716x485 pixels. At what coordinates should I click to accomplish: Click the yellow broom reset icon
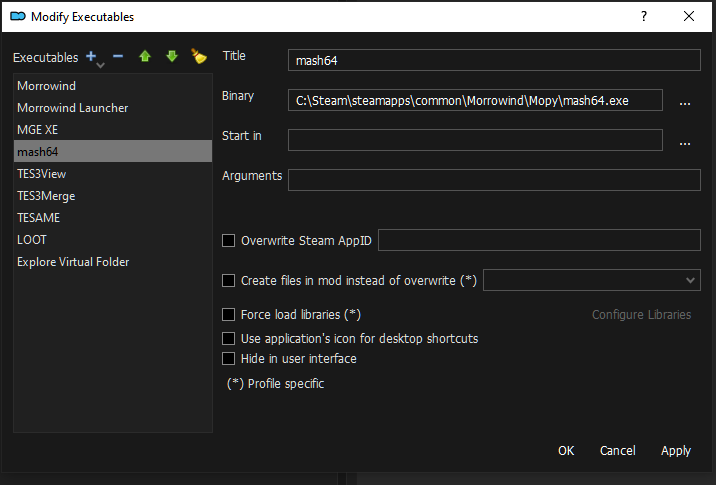(198, 57)
